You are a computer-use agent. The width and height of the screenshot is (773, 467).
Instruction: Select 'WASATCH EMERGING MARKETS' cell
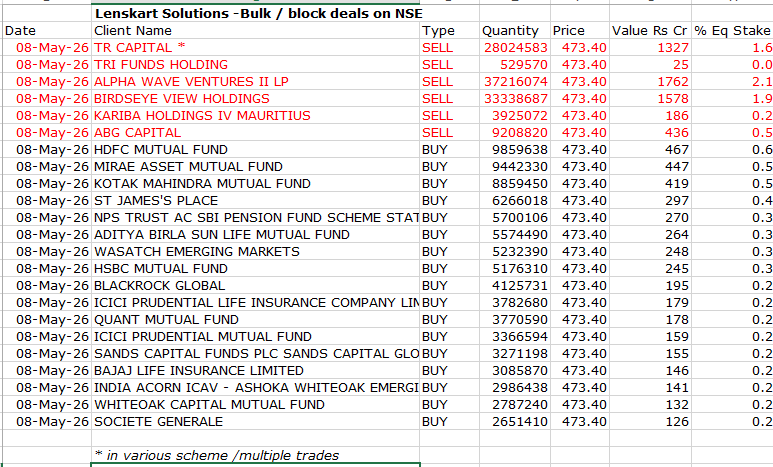pyautogui.click(x=255, y=252)
